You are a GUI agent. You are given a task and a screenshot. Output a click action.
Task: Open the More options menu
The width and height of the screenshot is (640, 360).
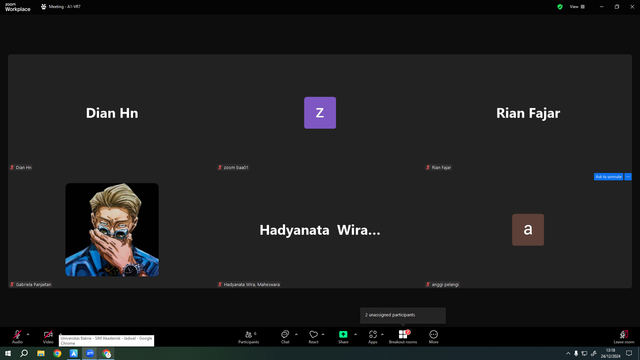click(433, 337)
